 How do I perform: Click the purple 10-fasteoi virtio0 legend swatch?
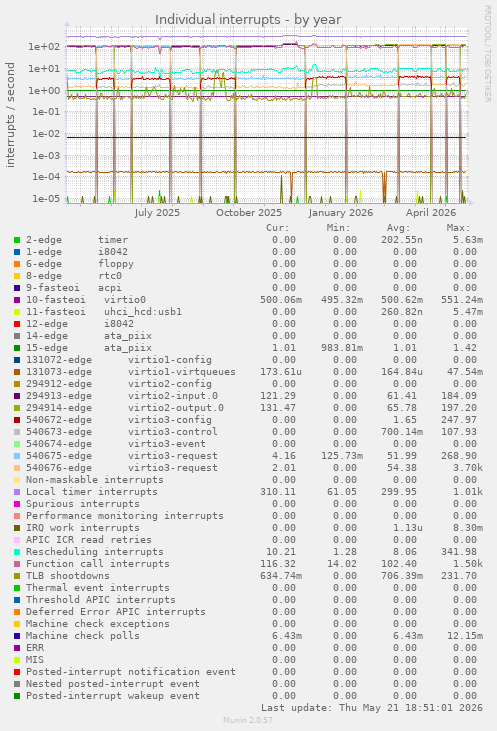(x=17, y=300)
